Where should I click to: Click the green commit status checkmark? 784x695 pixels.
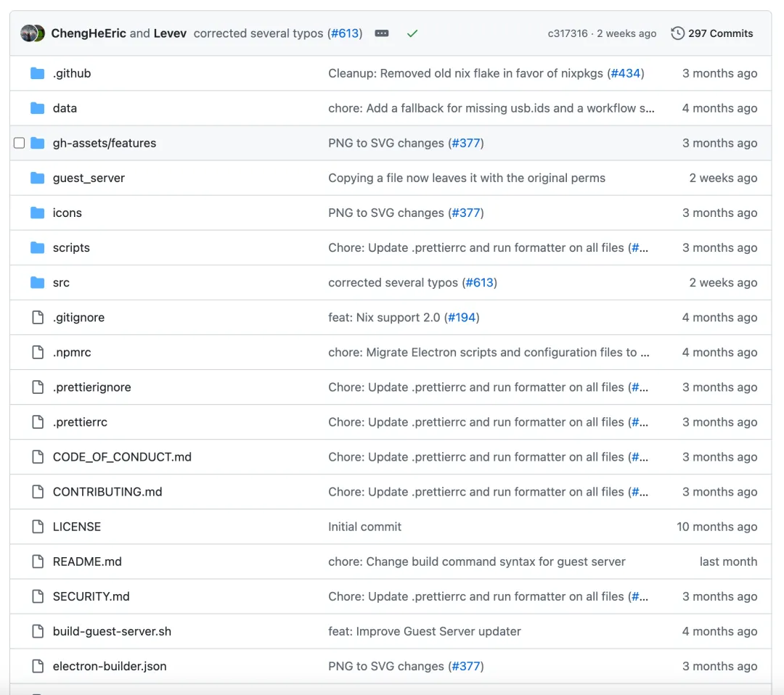point(412,33)
